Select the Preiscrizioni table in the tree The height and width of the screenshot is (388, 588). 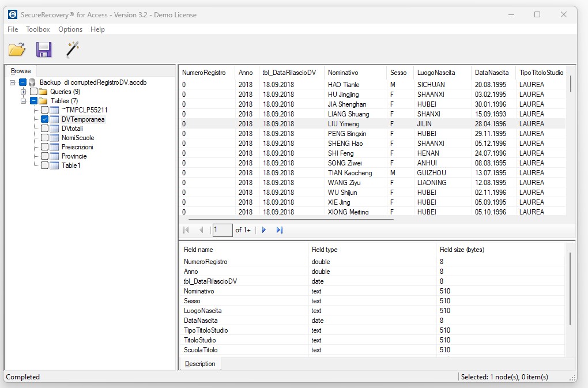(x=77, y=147)
